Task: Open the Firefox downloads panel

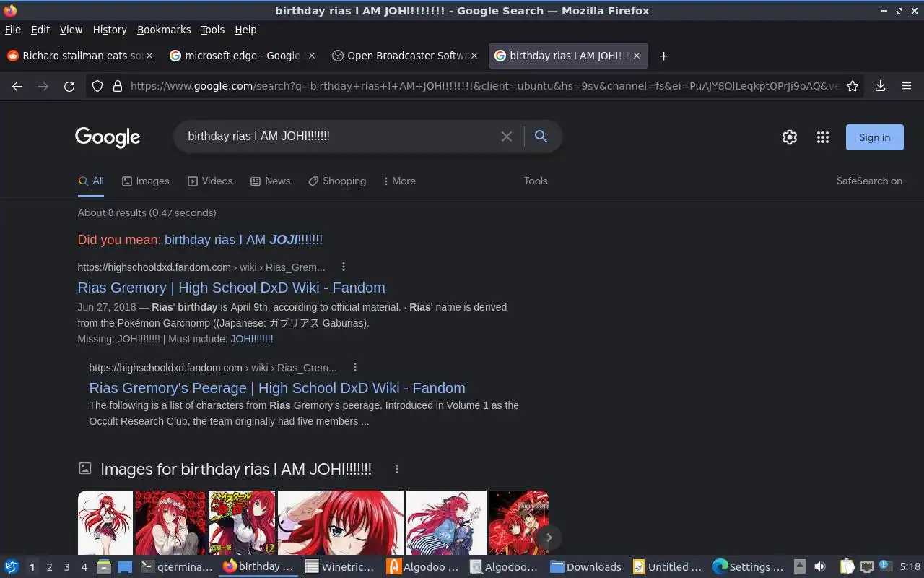Action: pyautogui.click(x=880, y=86)
